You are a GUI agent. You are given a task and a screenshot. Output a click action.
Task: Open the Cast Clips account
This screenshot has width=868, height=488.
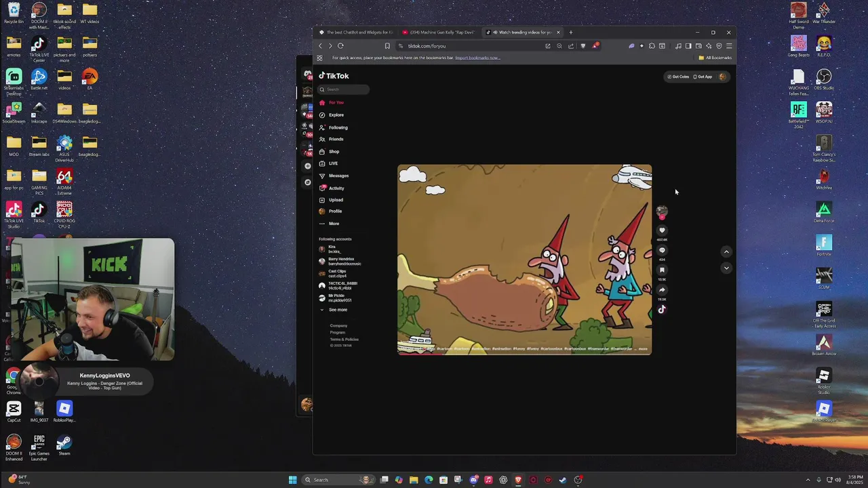(333, 273)
